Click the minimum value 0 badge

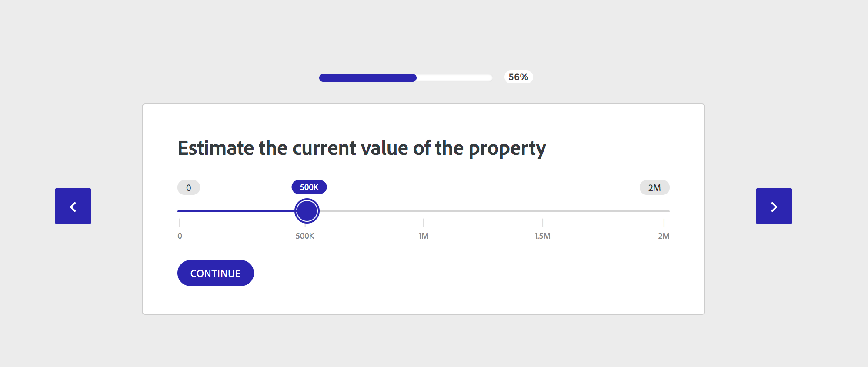tap(189, 187)
